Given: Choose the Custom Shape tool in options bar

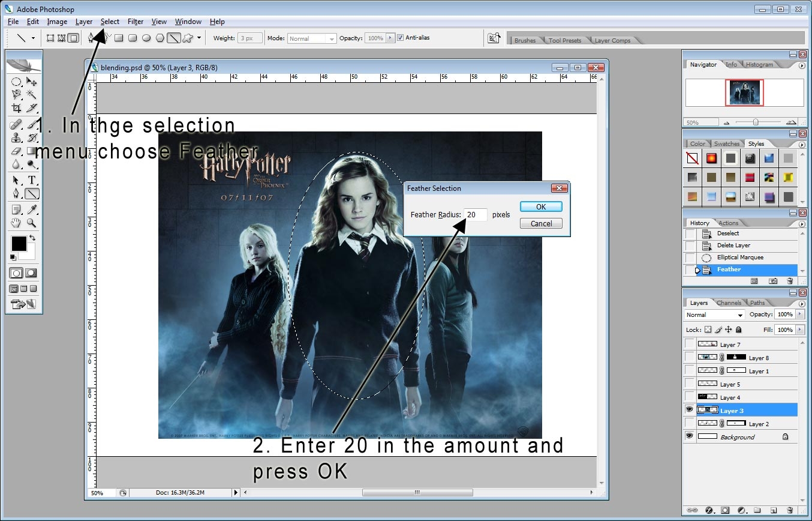Looking at the screenshot, I should pos(188,38).
